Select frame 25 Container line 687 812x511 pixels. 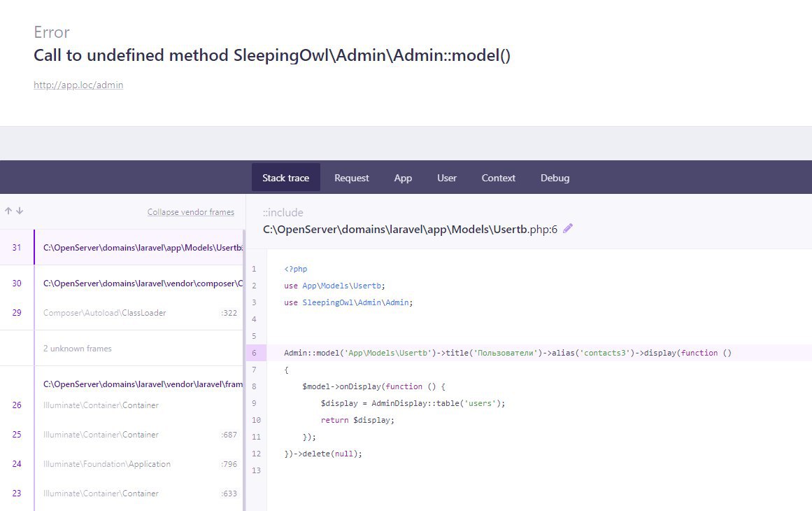[122, 434]
